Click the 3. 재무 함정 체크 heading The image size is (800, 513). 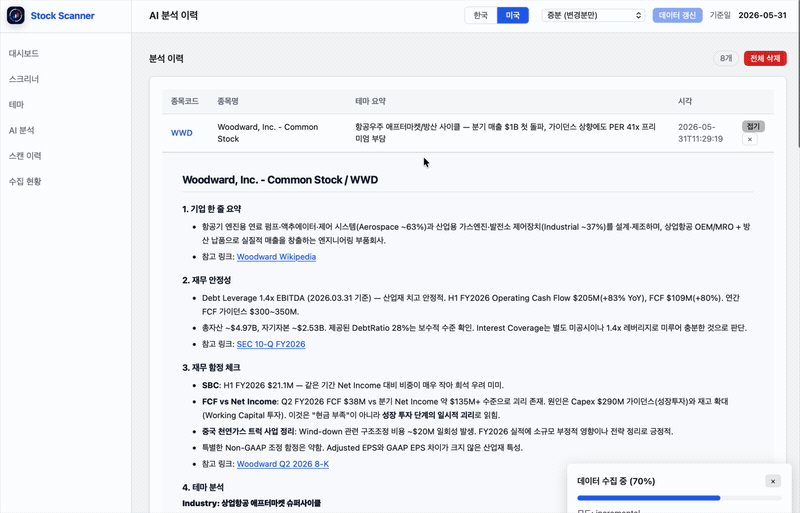pyautogui.click(x=211, y=367)
